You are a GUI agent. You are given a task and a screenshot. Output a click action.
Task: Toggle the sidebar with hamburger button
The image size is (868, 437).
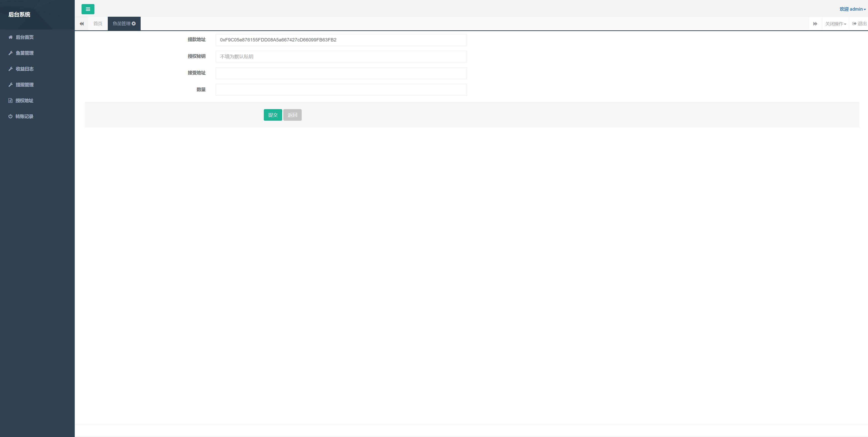(88, 9)
